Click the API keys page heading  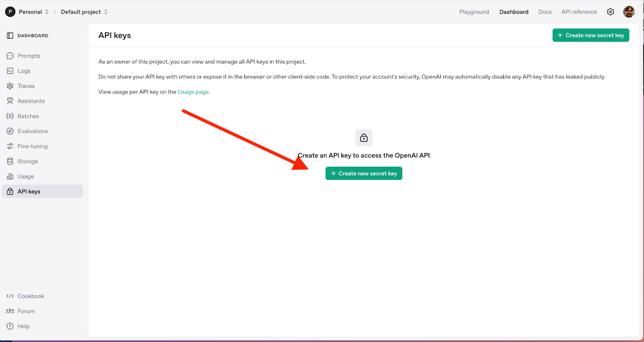115,35
